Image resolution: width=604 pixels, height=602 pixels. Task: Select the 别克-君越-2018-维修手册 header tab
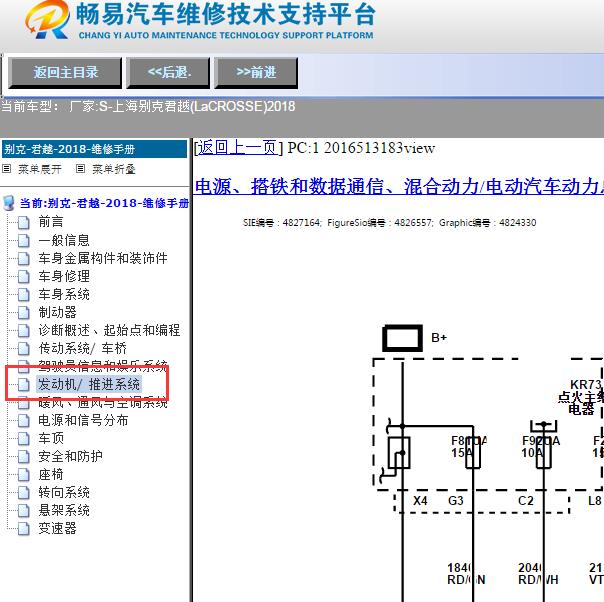pyautogui.click(x=94, y=149)
